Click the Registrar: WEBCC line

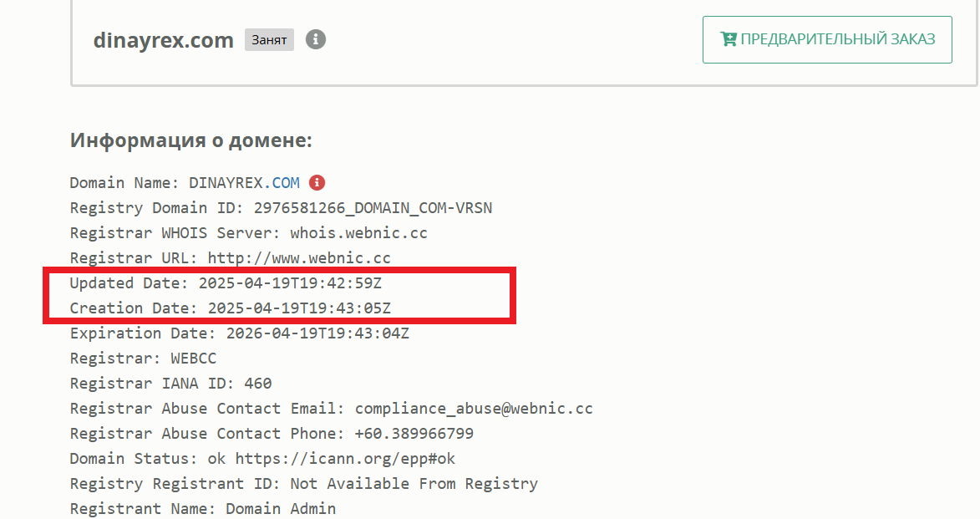[143, 359]
